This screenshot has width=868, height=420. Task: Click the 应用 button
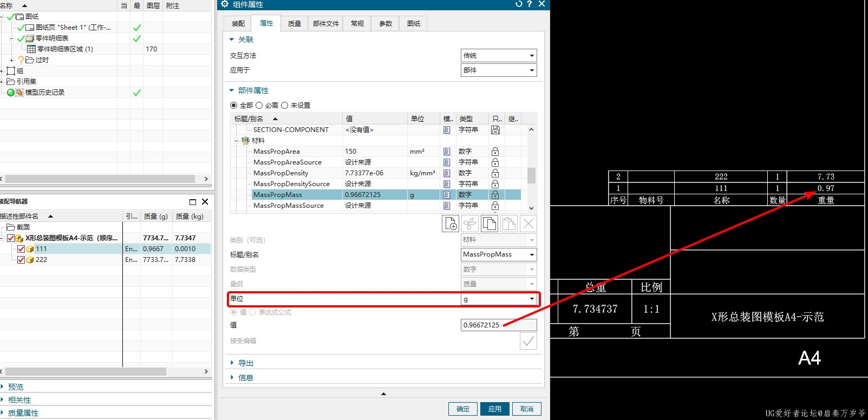[x=495, y=409]
